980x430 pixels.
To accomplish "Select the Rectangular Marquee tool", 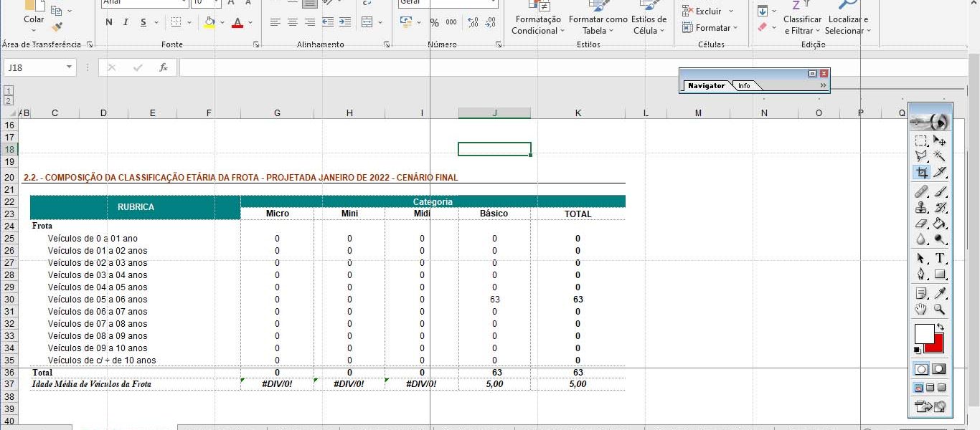I will click(922, 141).
